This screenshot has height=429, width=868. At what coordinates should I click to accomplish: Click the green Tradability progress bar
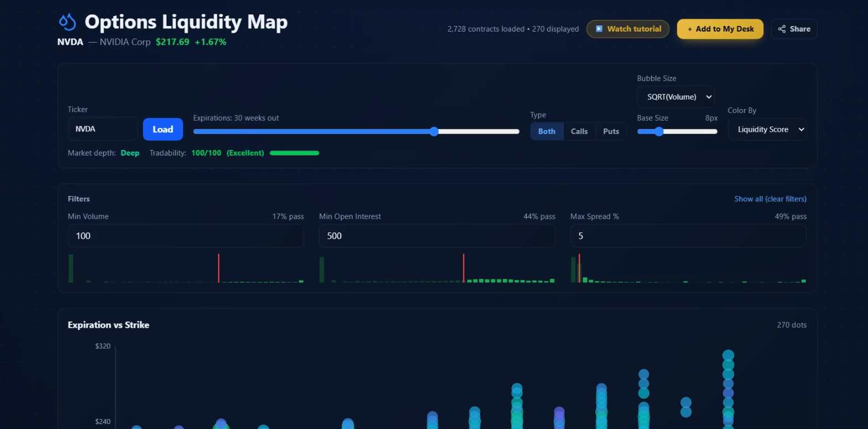(294, 153)
